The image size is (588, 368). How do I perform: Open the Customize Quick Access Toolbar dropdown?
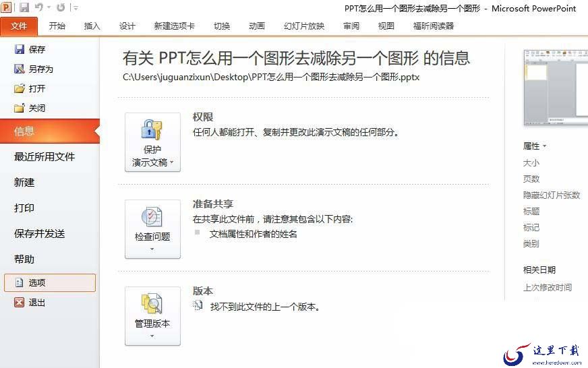point(76,7)
